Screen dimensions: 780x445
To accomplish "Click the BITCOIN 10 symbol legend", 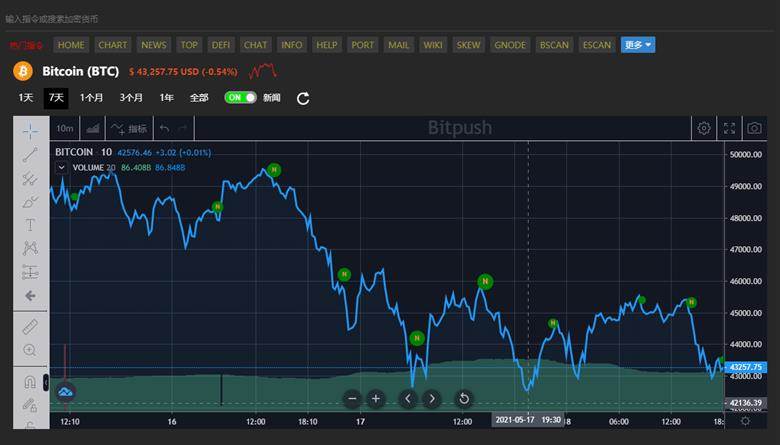I will tap(84, 152).
